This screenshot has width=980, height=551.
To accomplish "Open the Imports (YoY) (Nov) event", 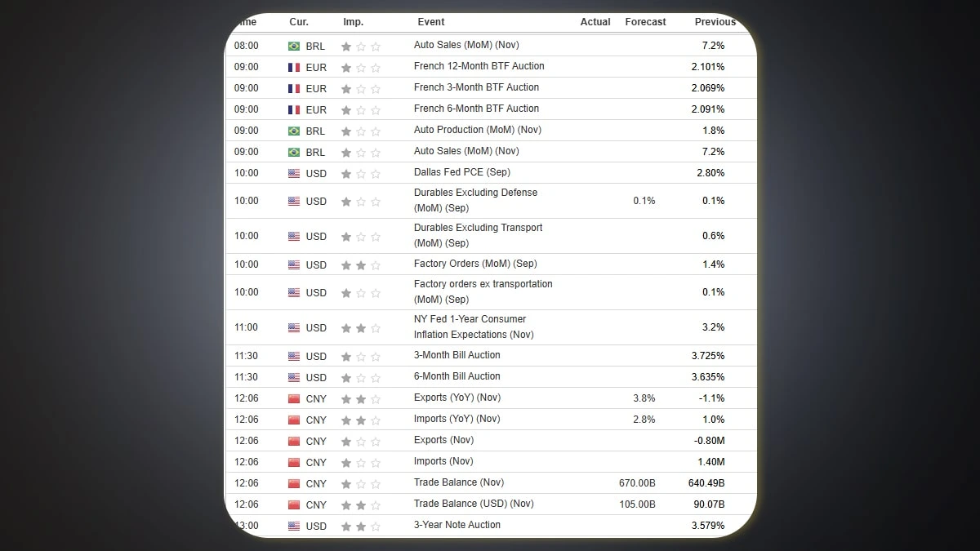I will [x=457, y=419].
